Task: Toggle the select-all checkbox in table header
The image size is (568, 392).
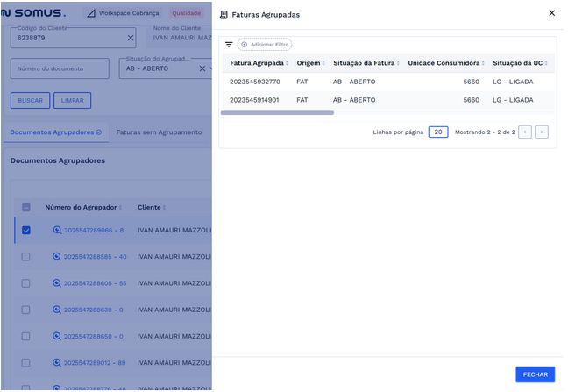Action: (25, 208)
